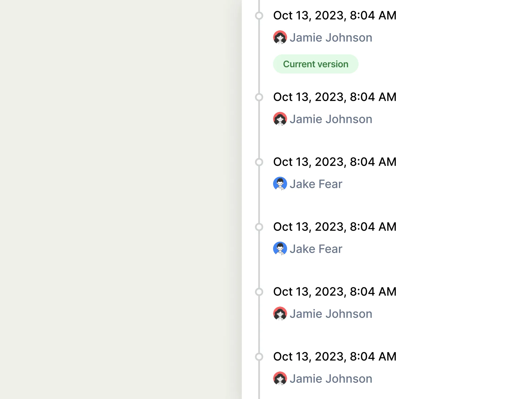Open Jamie Johnson's profile link at the top

click(x=331, y=38)
